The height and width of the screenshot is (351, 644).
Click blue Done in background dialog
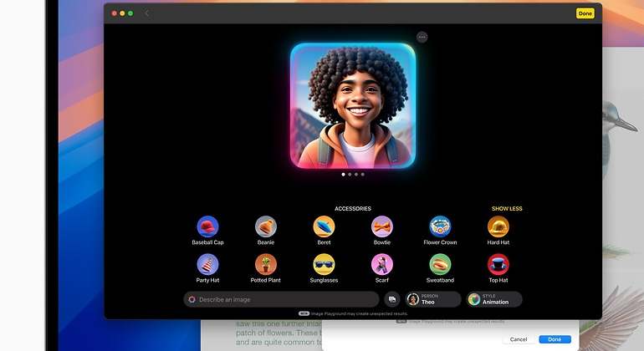[x=555, y=339]
